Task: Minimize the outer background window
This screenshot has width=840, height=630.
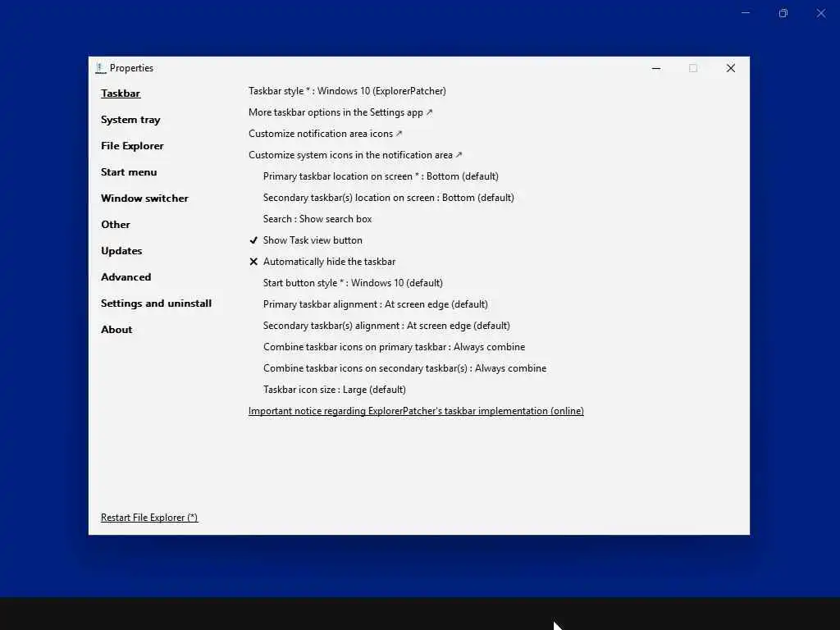Action: pyautogui.click(x=745, y=13)
